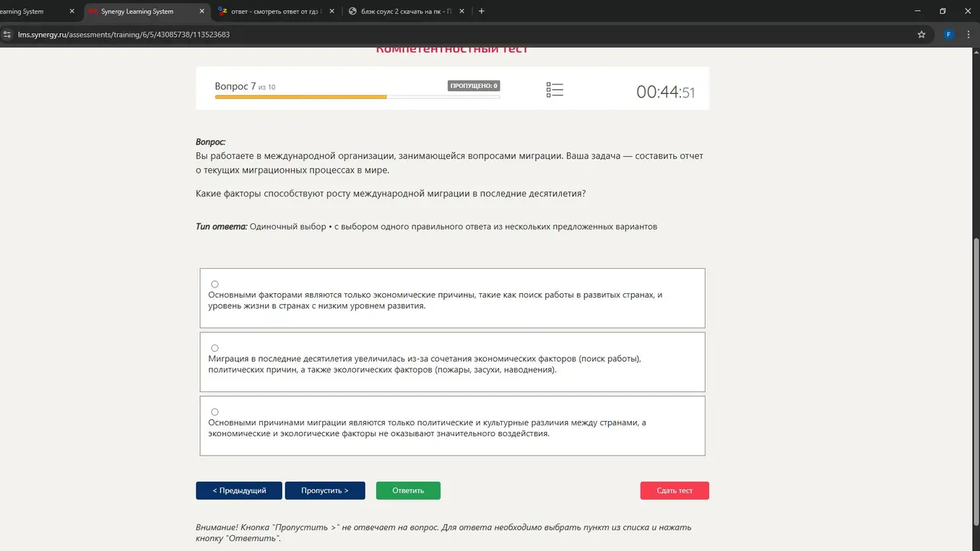
Task: Click the question text about международной миграции
Action: click(391, 194)
